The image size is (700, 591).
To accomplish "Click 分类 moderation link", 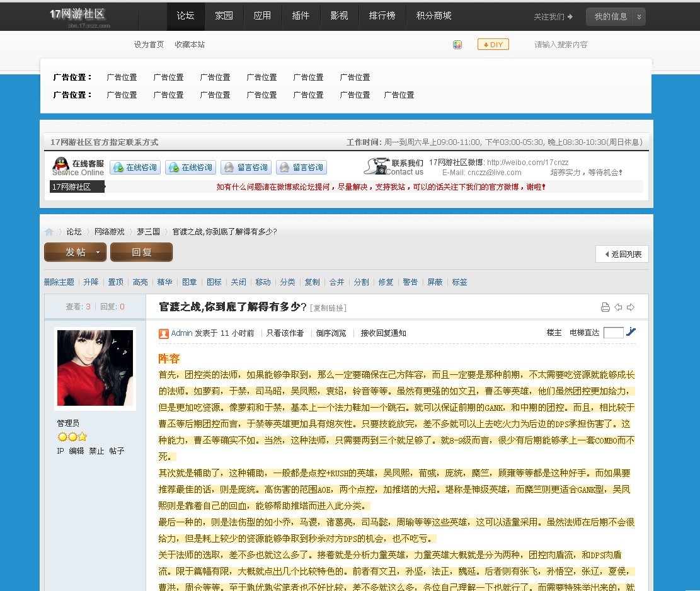I will [x=287, y=282].
